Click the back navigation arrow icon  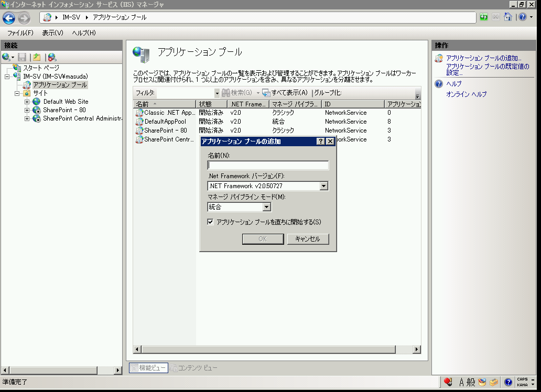tap(9, 18)
